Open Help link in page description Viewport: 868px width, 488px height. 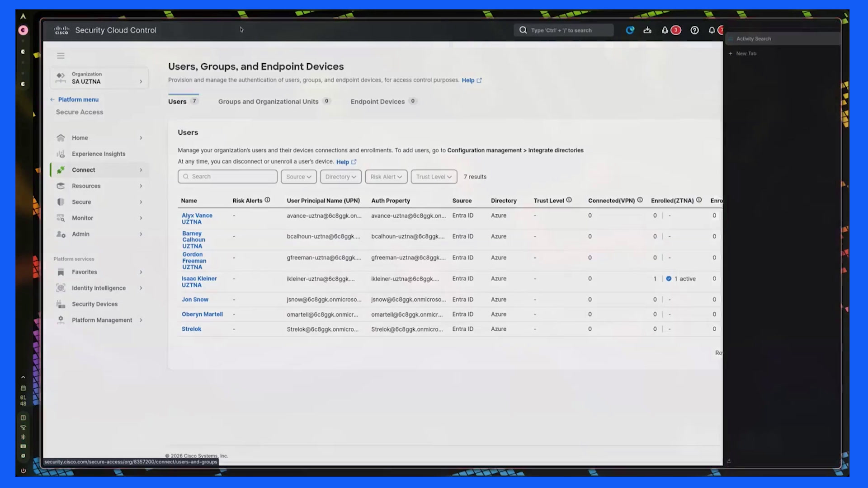click(472, 80)
